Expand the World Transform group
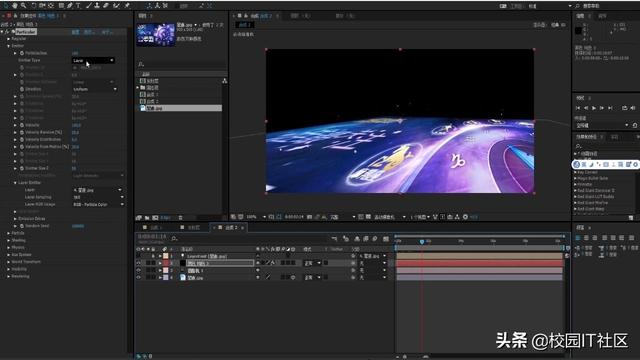The height and width of the screenshot is (360, 640). 9,262
